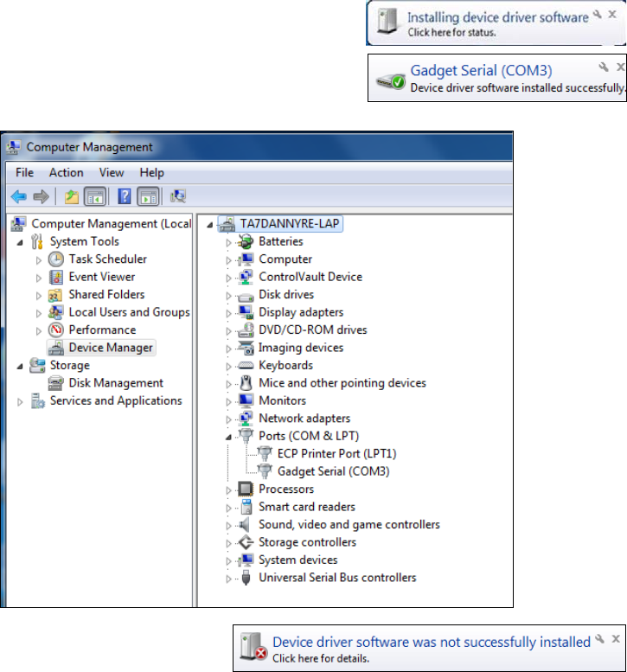The image size is (627, 672).
Task: Click the Imaging devices camera icon
Action: [x=246, y=348]
